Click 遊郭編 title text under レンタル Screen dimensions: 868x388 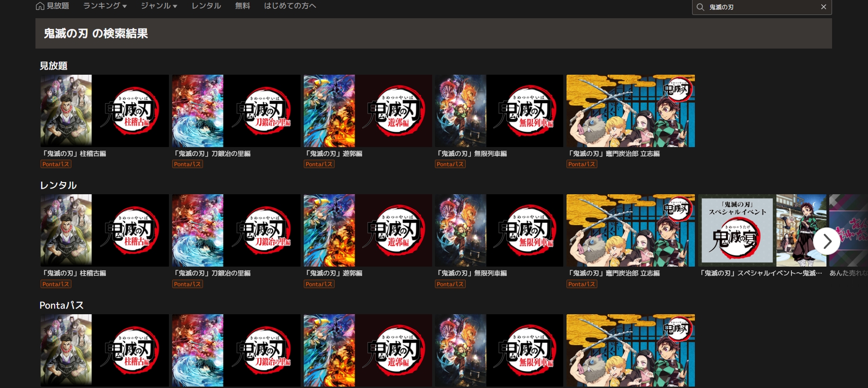click(x=333, y=273)
